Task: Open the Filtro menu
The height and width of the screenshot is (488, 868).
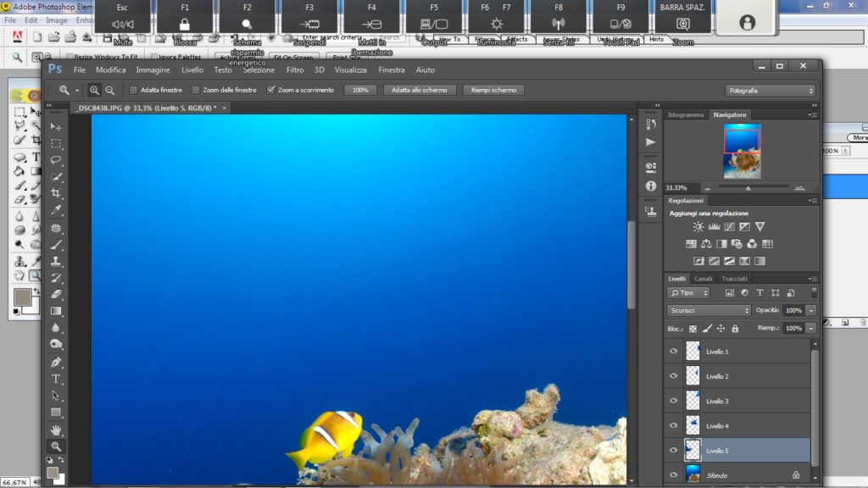Action: click(x=295, y=69)
